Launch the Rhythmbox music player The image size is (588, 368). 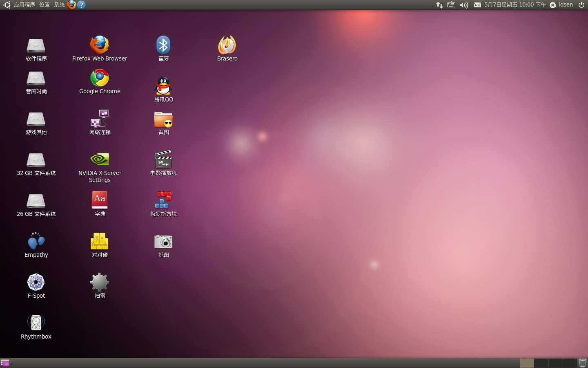(x=36, y=323)
